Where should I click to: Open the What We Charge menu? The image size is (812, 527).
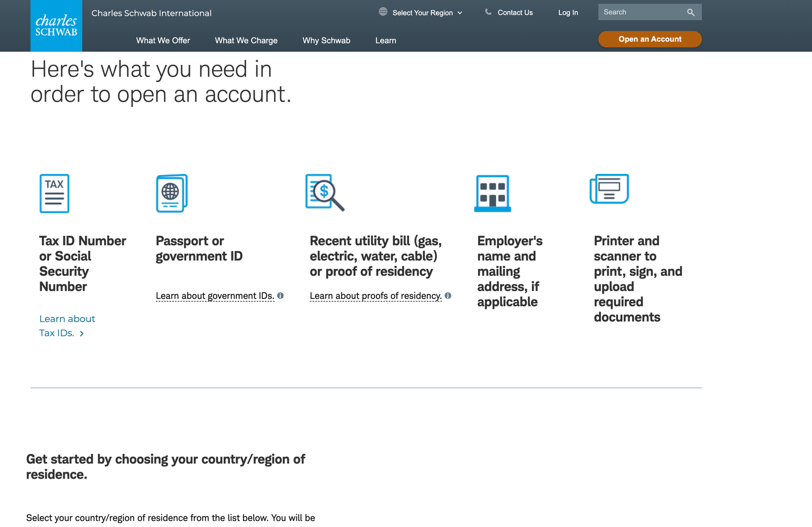pyautogui.click(x=246, y=41)
